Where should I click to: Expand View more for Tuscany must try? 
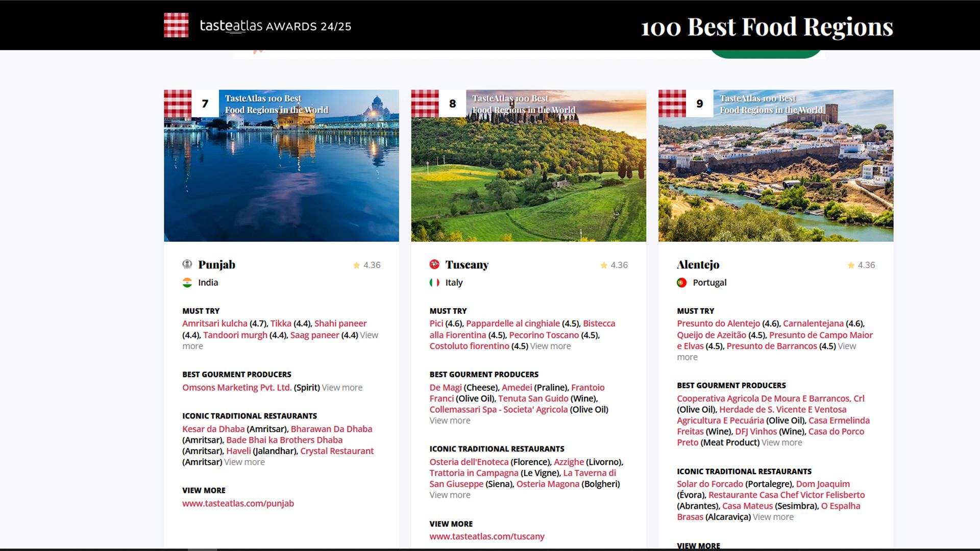[550, 346]
